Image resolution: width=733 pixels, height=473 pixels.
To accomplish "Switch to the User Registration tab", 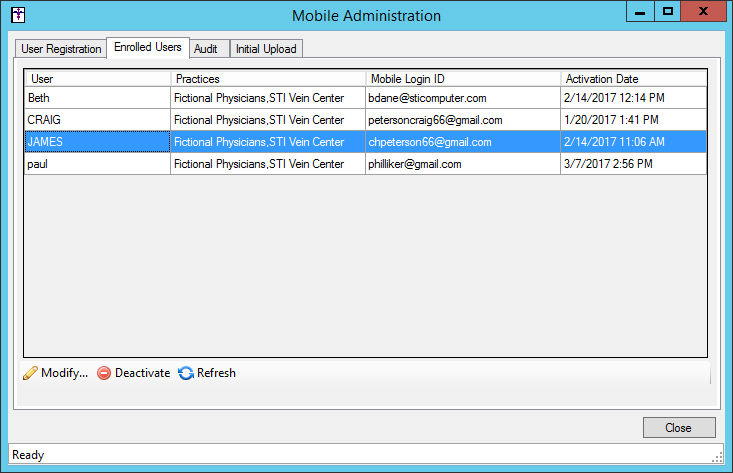I will 61,49.
